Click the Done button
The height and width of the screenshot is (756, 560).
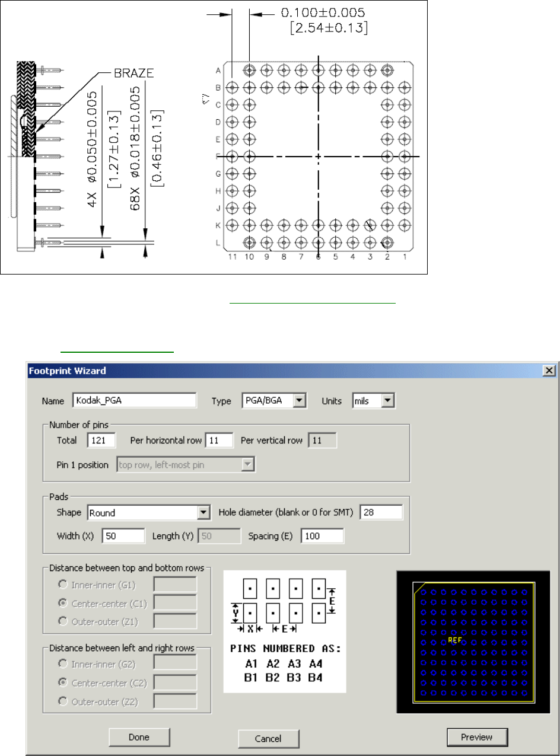pyautogui.click(x=139, y=737)
